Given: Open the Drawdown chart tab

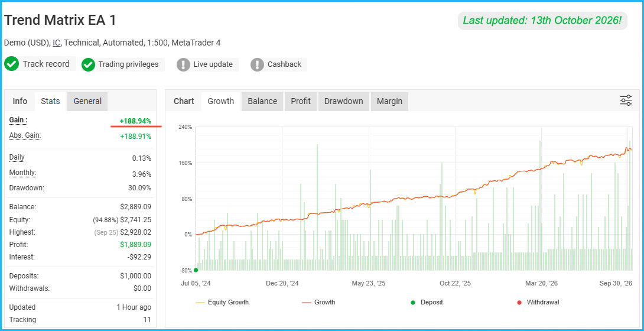Looking at the screenshot, I should pos(344,101).
